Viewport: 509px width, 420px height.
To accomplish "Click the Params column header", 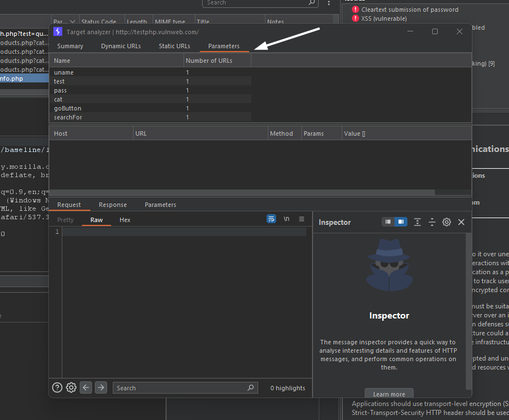I will point(322,133).
